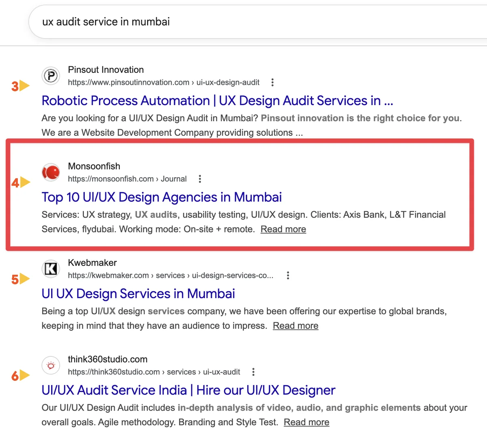Click Read more in Monsoonfish snippet
The width and height of the screenshot is (487, 448).
[x=283, y=229]
